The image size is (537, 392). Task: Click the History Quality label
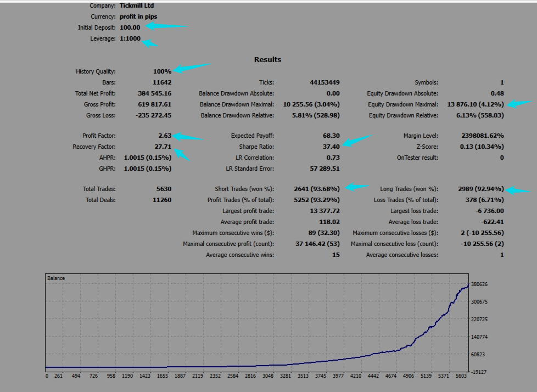pyautogui.click(x=96, y=71)
